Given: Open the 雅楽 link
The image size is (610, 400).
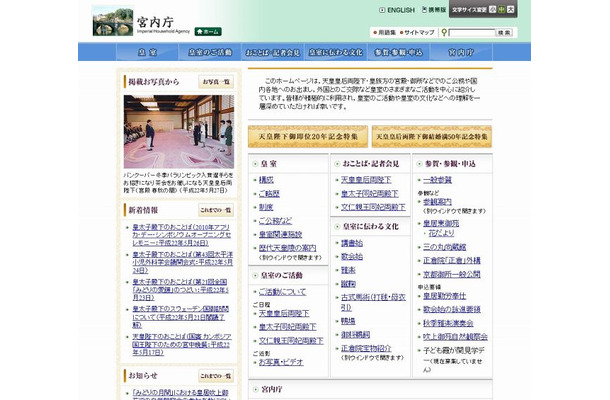Looking at the screenshot, I should [x=348, y=270].
